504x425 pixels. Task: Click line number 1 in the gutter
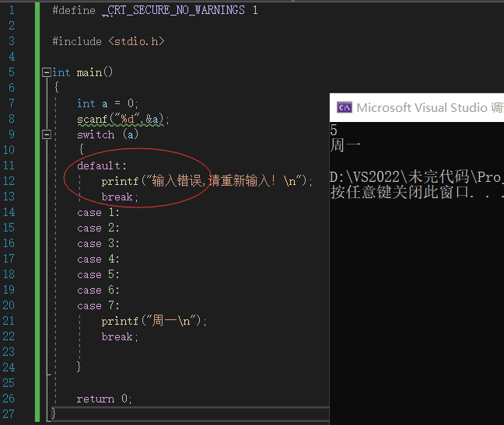tap(12, 10)
